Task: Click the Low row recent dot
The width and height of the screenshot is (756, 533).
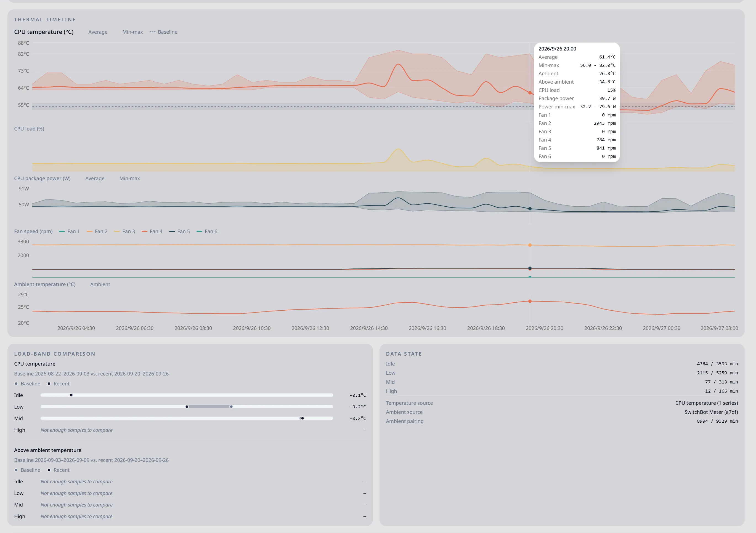Action: click(x=187, y=407)
